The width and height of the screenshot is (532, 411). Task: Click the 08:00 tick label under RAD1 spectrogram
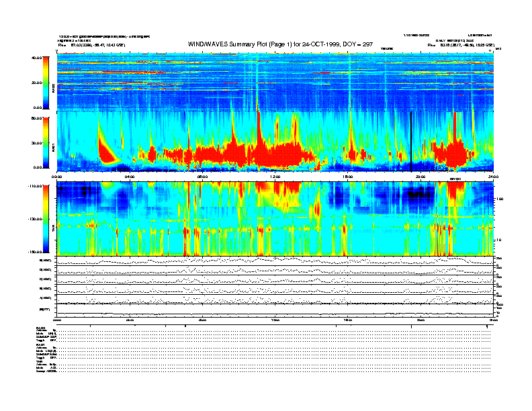pos(202,177)
